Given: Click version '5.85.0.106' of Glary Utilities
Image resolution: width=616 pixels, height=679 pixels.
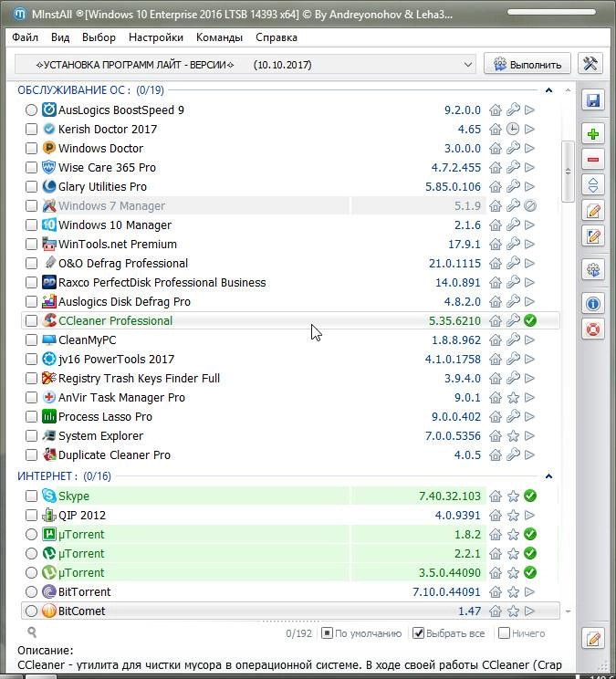Looking at the screenshot, I should point(453,187).
